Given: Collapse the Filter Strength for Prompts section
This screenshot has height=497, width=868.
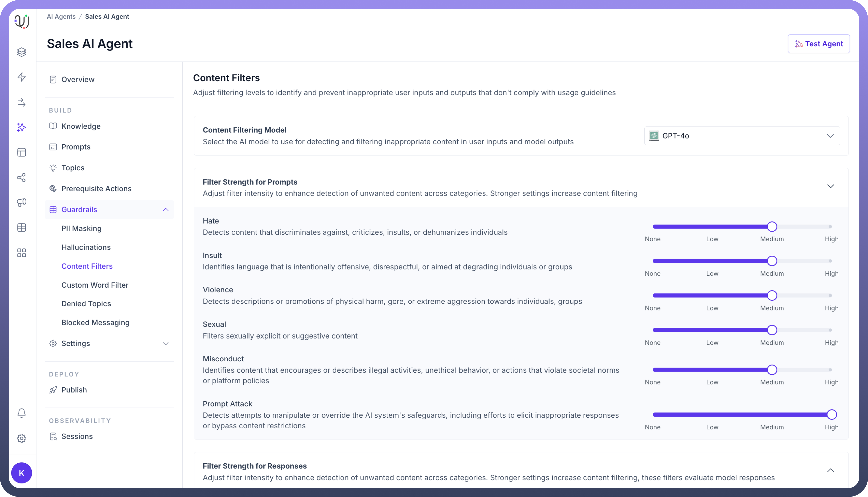Looking at the screenshot, I should [x=831, y=186].
